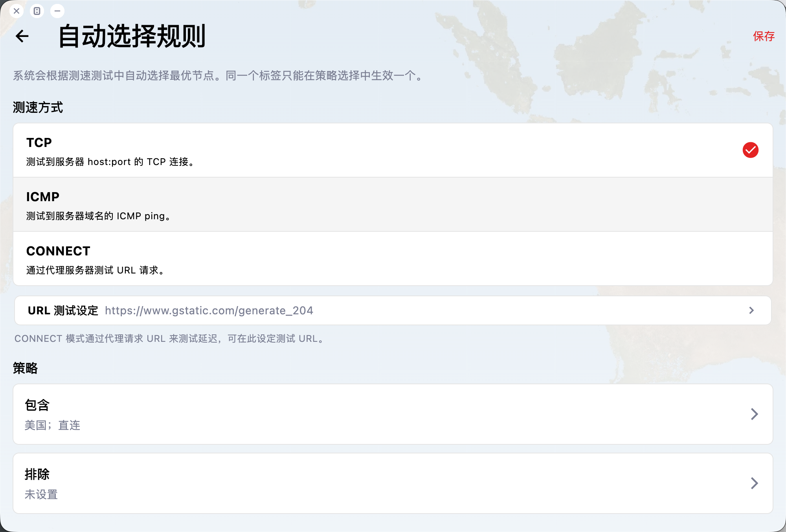Click the 自动选择规则 page title
Image resolution: width=786 pixels, height=532 pixels.
click(132, 36)
